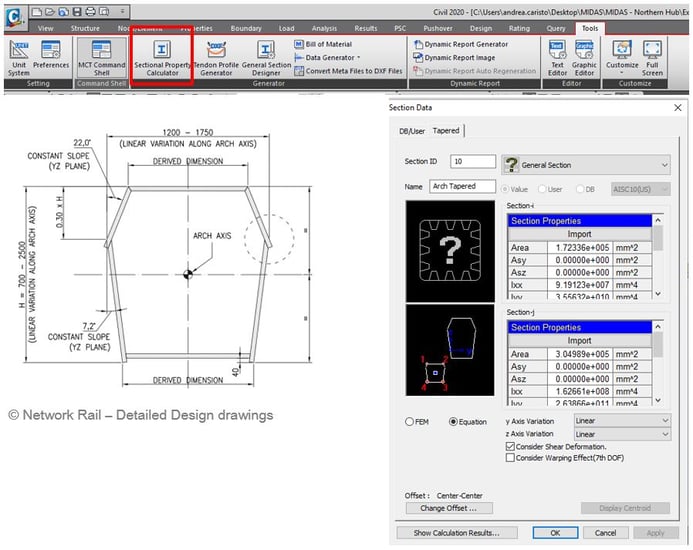
Task: Open the PSC ribbon tab
Action: click(400, 28)
